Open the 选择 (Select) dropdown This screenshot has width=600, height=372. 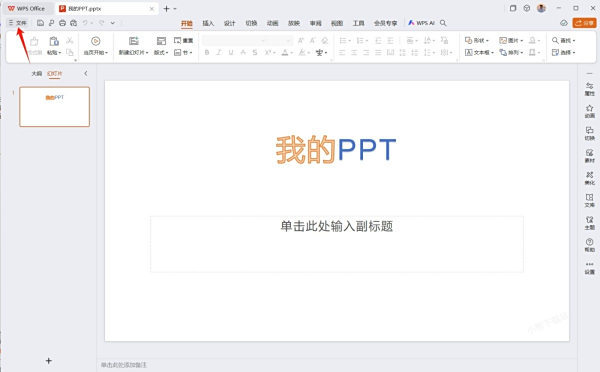click(x=563, y=52)
